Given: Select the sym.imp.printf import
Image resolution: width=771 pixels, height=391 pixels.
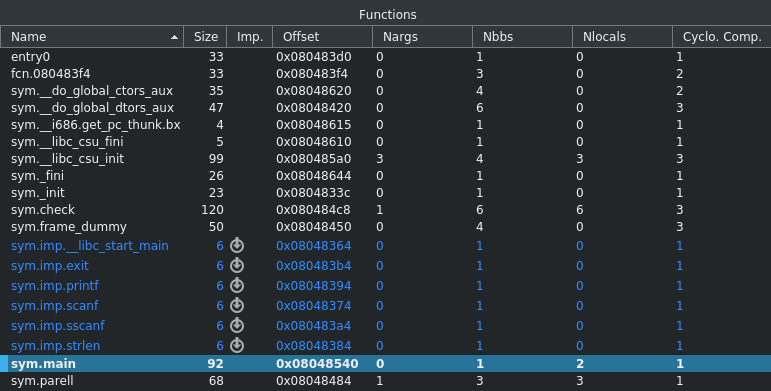Looking at the screenshot, I should pyautogui.click(x=386, y=286).
